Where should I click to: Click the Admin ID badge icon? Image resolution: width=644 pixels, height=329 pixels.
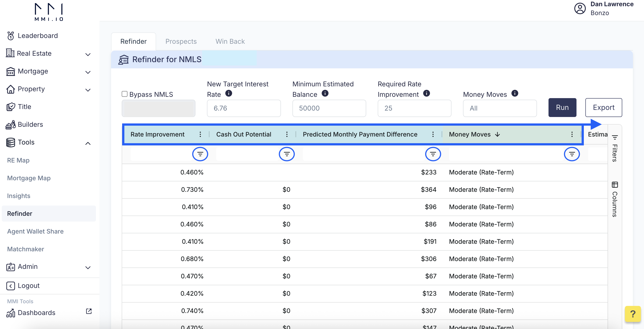pyautogui.click(x=10, y=267)
